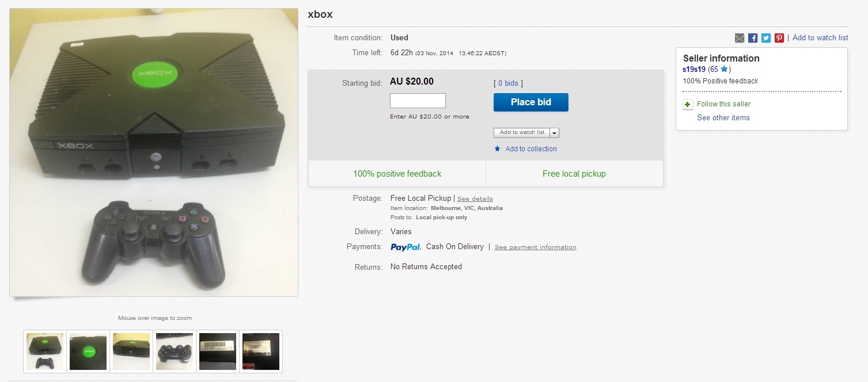Open the 0 bids link

(508, 83)
